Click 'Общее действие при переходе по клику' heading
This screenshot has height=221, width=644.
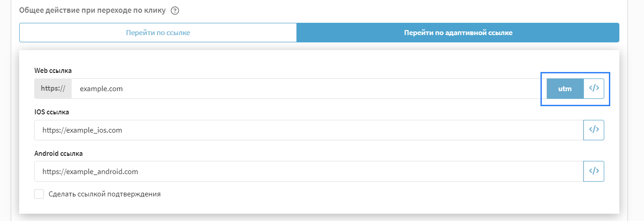[x=92, y=11]
